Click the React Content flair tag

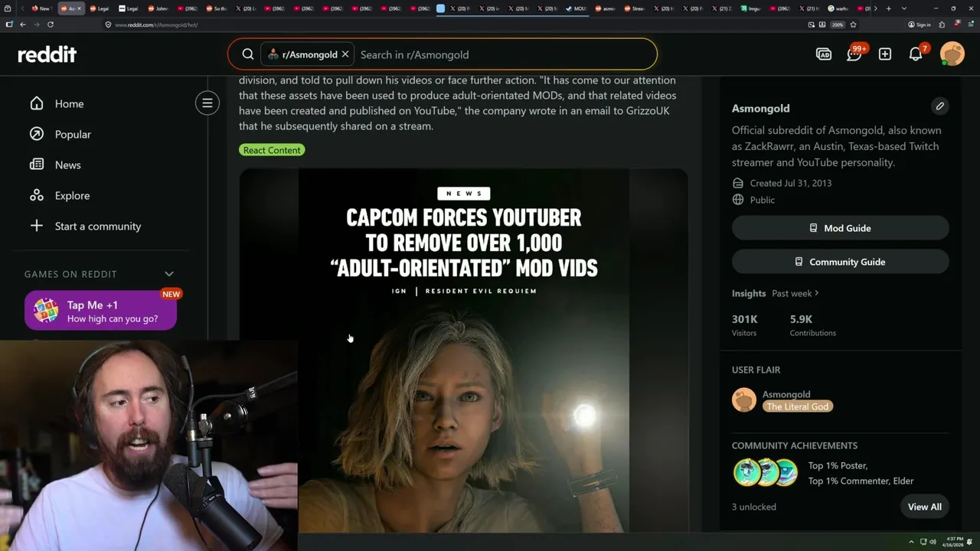click(272, 150)
